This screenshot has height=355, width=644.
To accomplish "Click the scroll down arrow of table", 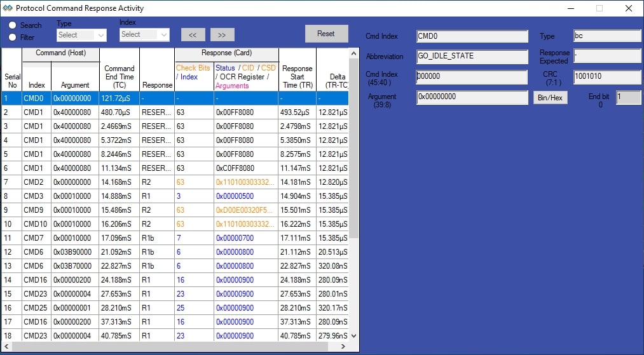I will 354,336.
